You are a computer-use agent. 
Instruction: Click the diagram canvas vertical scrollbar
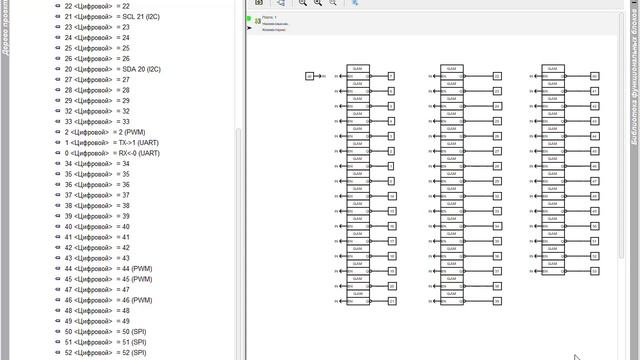click(621, 135)
